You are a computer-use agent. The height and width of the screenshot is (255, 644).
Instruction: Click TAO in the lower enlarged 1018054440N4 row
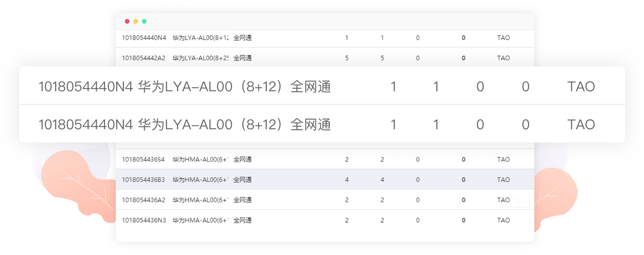(x=581, y=124)
